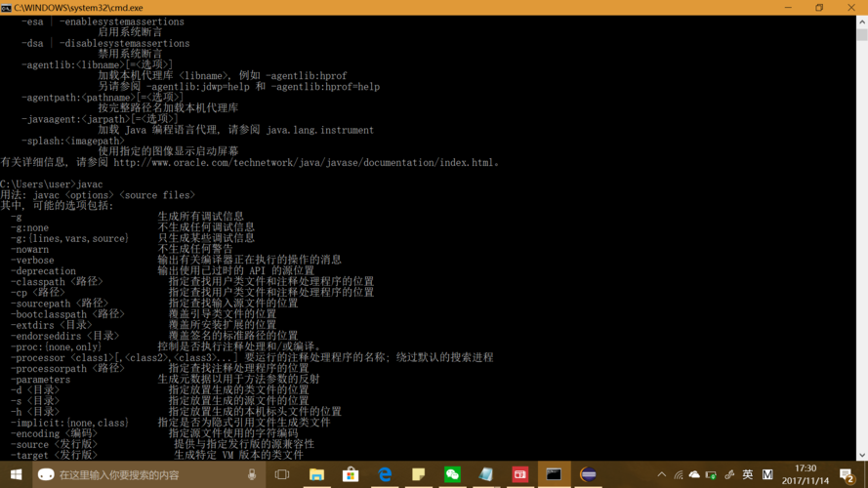This screenshot has width=868, height=488.
Task: Open the Action Center notifications icon
Action: point(847,474)
